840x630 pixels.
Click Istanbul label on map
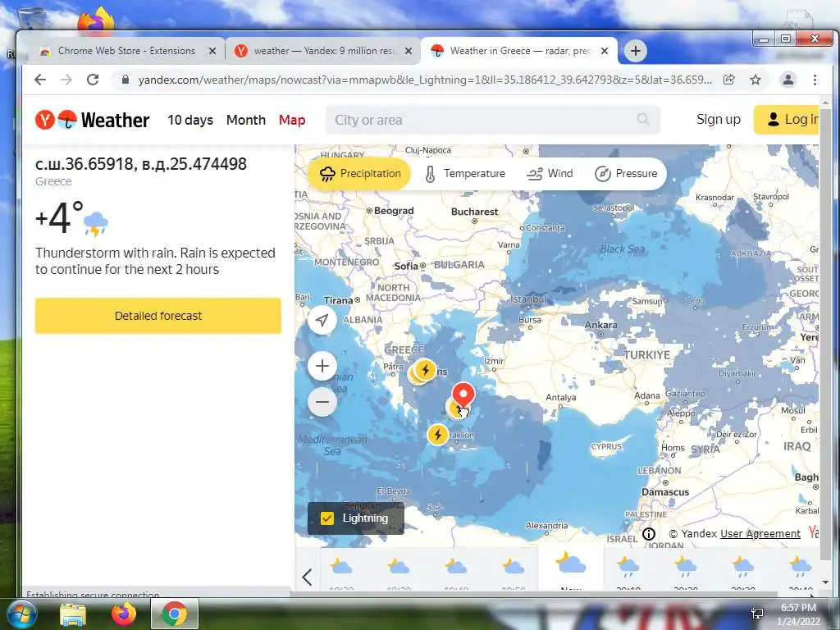pyautogui.click(x=528, y=299)
